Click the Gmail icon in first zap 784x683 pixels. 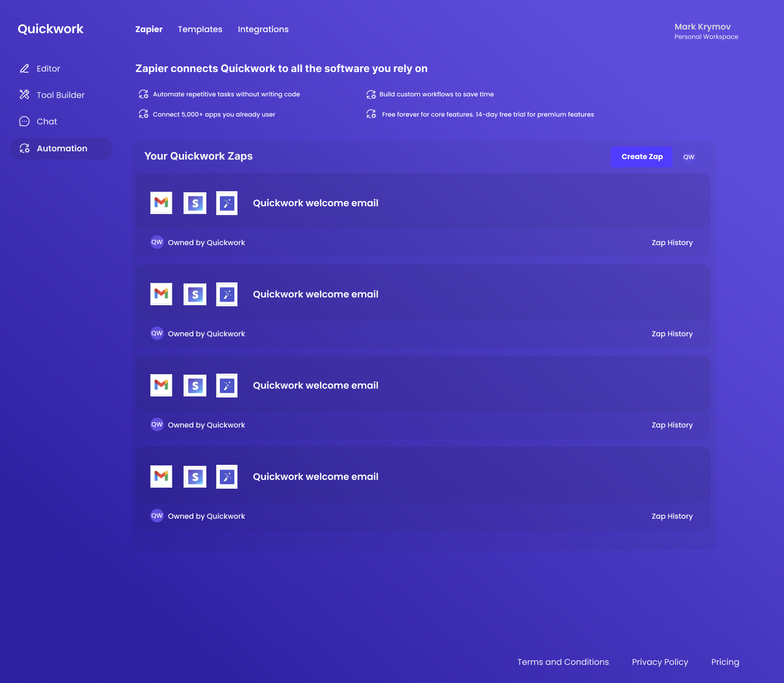pos(161,203)
